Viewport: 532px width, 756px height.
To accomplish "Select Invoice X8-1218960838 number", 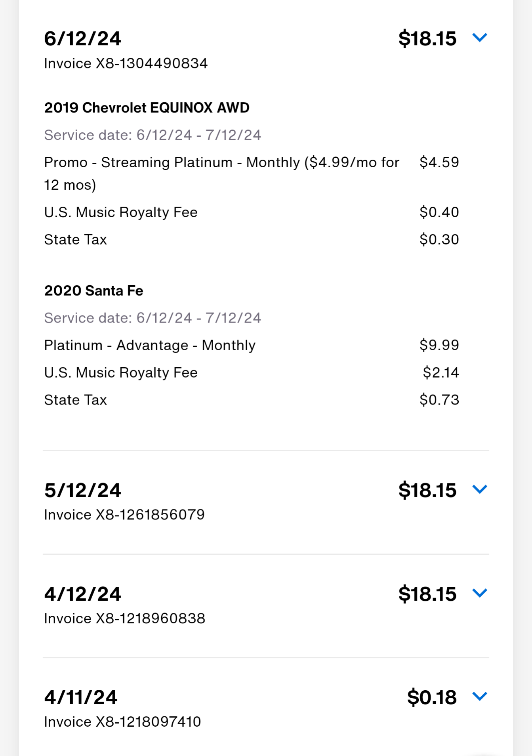I will click(124, 619).
